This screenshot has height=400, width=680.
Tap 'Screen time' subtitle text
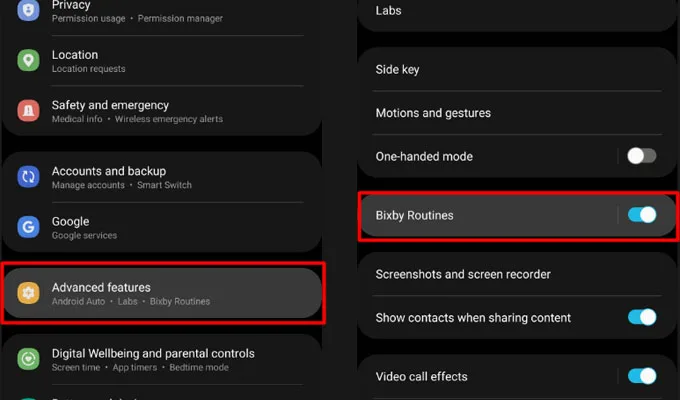(76, 367)
